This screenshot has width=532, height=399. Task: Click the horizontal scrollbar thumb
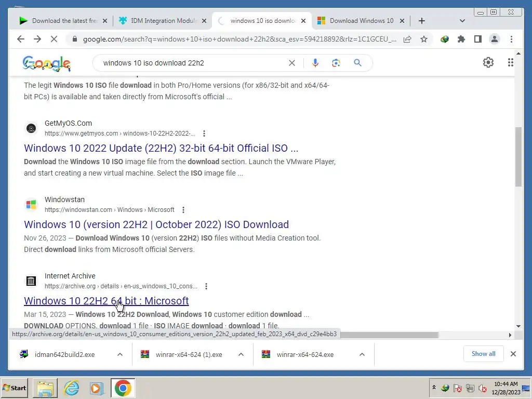click(389, 335)
